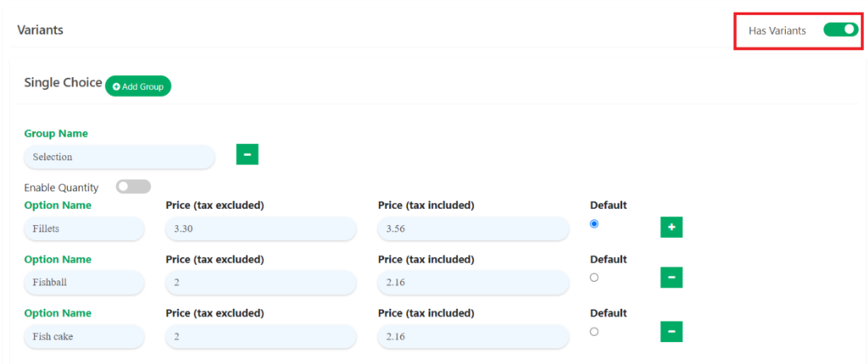The width and height of the screenshot is (868, 364).
Task: Edit the Group Name field containing Selection
Action: (x=119, y=157)
